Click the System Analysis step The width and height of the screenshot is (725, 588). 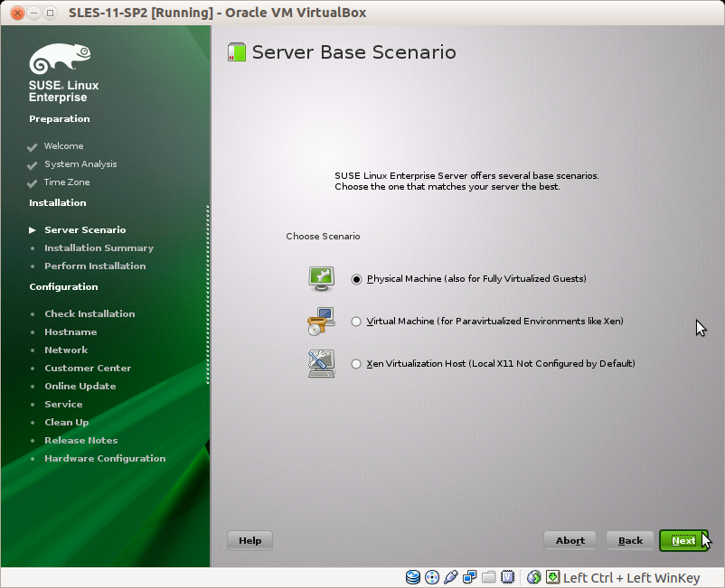click(x=80, y=164)
